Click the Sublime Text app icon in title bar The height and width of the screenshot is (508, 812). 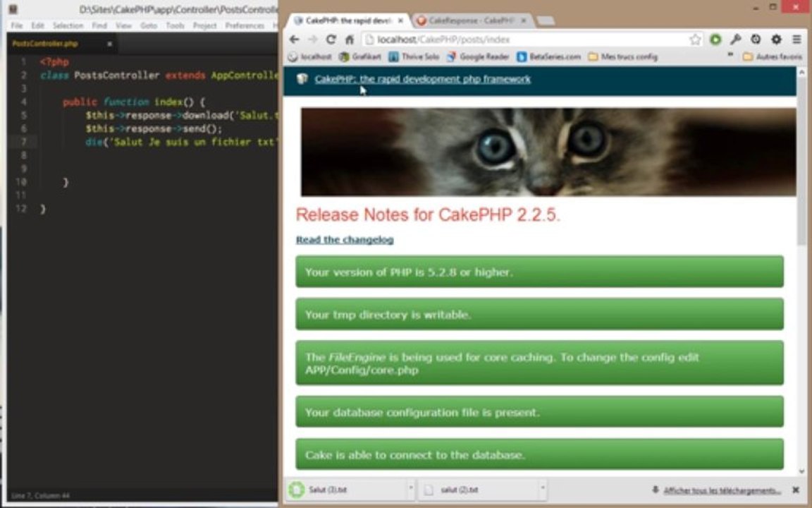[13, 9]
